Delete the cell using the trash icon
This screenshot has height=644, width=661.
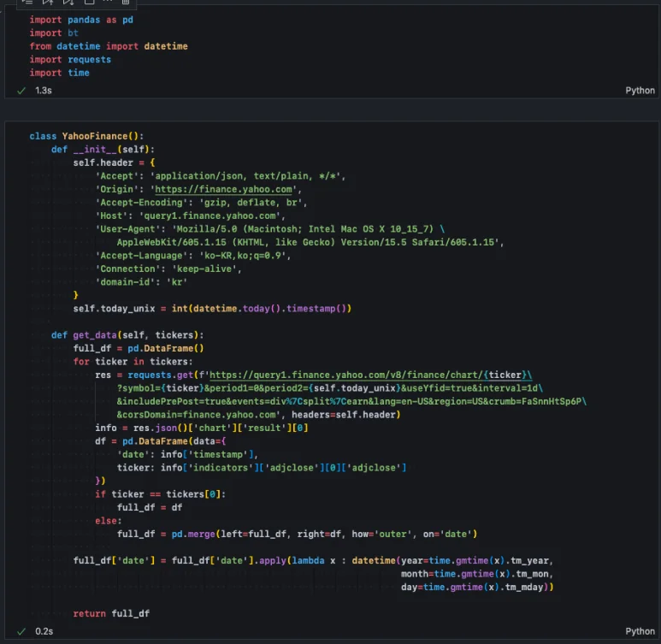[127, 3]
